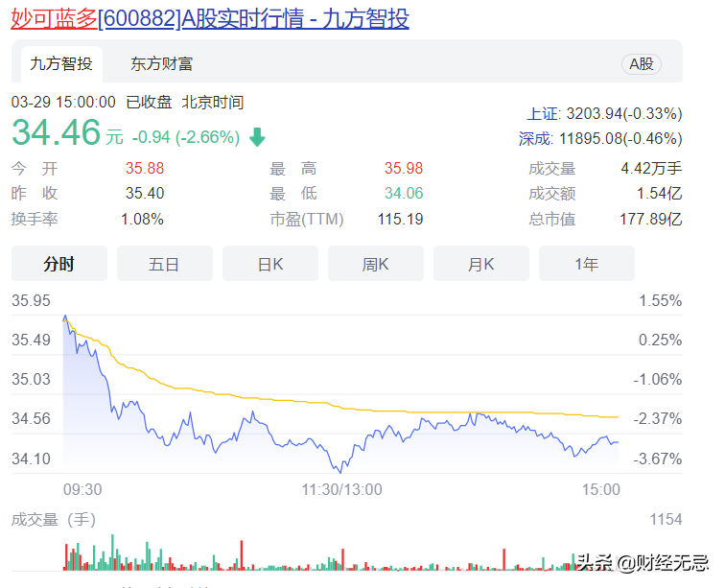Click the -1.06% percent axis label
The width and height of the screenshot is (725, 588).
[x=658, y=379]
